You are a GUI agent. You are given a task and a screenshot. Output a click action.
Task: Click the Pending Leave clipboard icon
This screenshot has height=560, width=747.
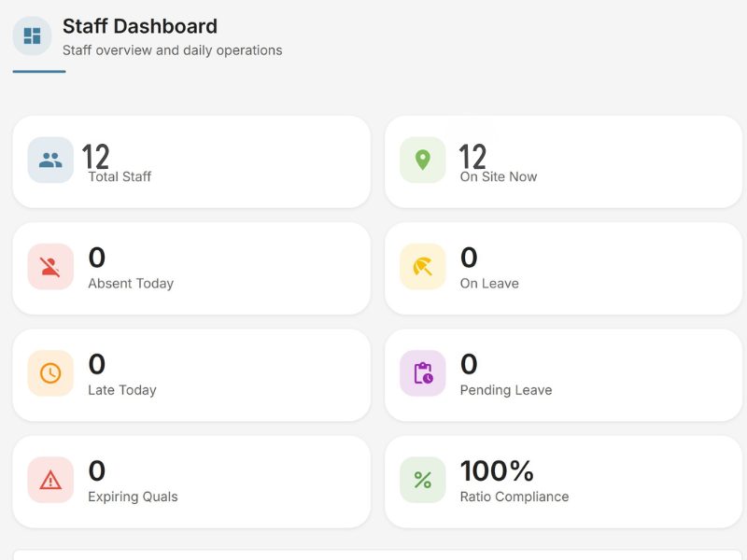coord(422,373)
